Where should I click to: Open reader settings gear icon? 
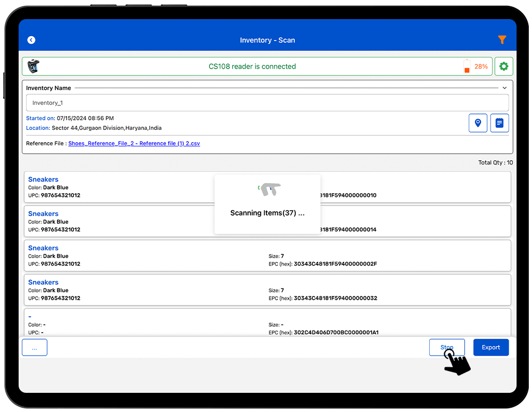click(503, 67)
